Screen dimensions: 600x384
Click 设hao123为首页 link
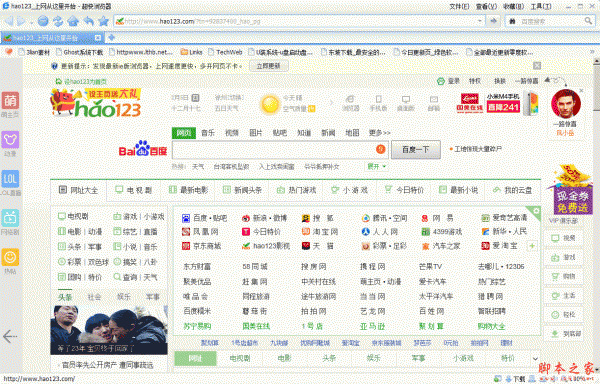81,81
